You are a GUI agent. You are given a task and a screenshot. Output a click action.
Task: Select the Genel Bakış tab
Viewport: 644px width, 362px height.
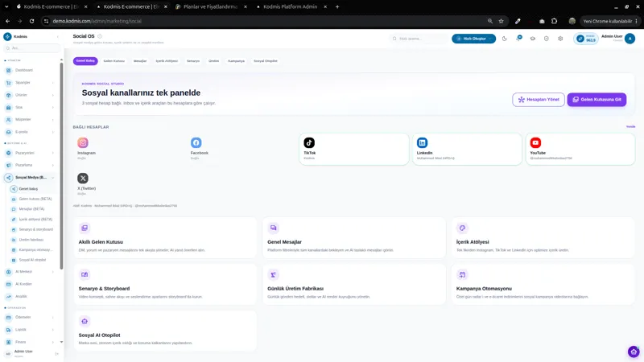(85, 61)
